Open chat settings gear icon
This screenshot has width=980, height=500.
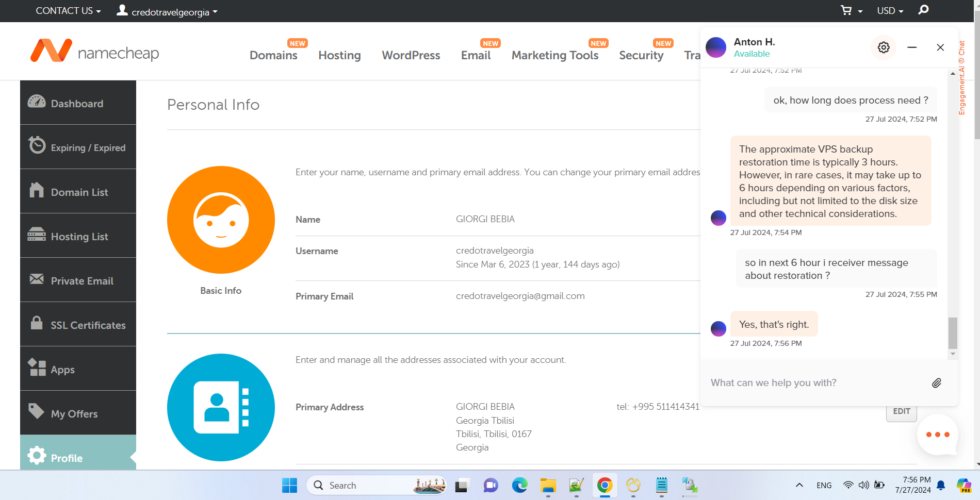click(884, 47)
